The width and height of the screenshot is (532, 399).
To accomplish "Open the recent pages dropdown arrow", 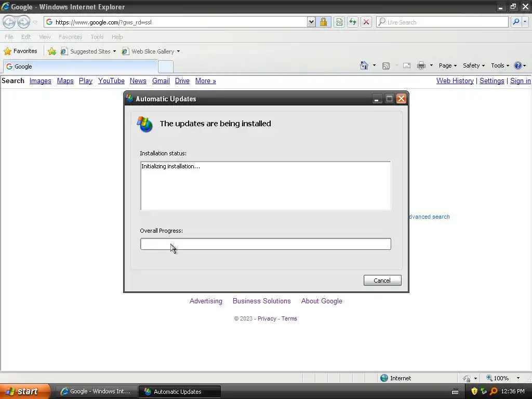I will 35,22.
